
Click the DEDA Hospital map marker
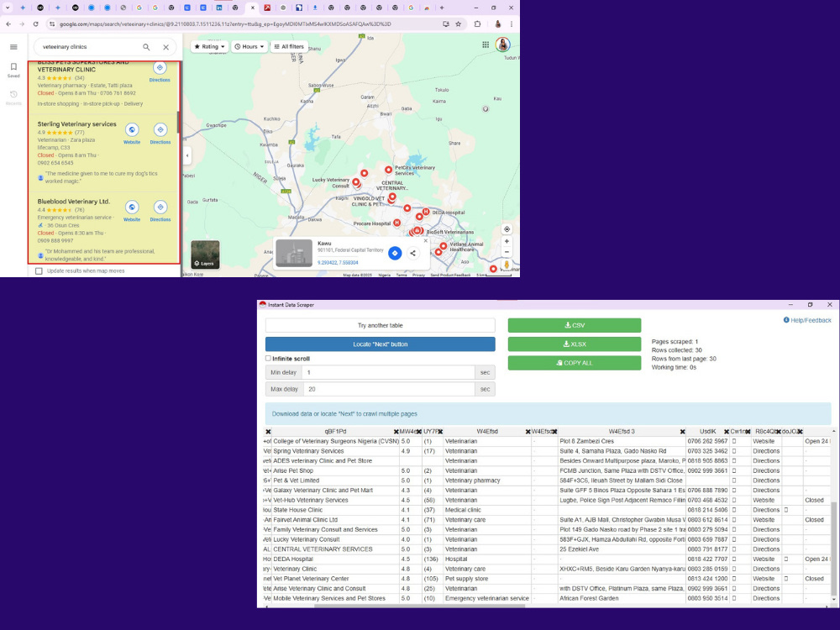(426, 213)
